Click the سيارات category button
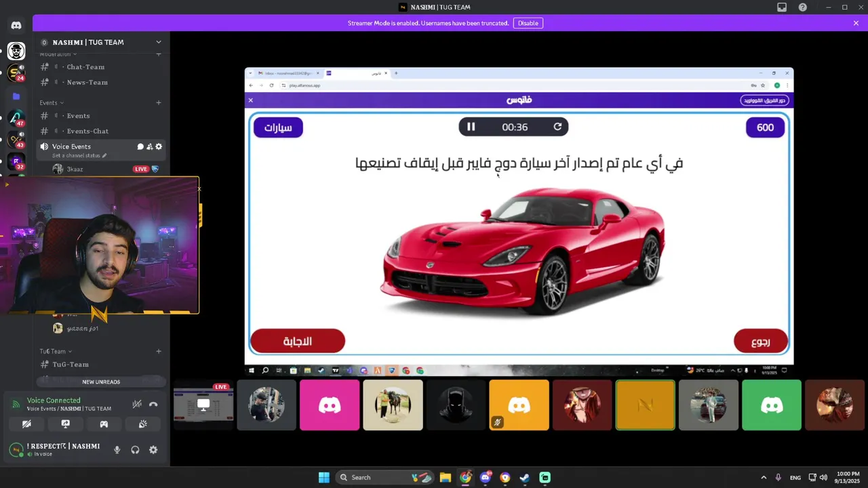 278,127
